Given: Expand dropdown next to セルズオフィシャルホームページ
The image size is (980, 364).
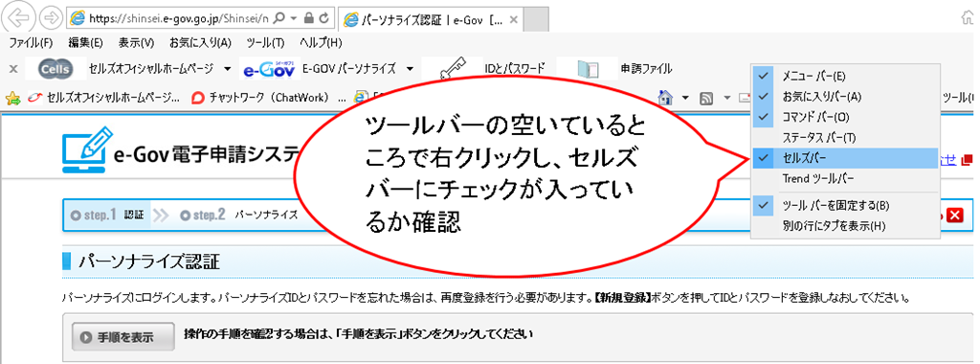Looking at the screenshot, I should coord(226,68).
